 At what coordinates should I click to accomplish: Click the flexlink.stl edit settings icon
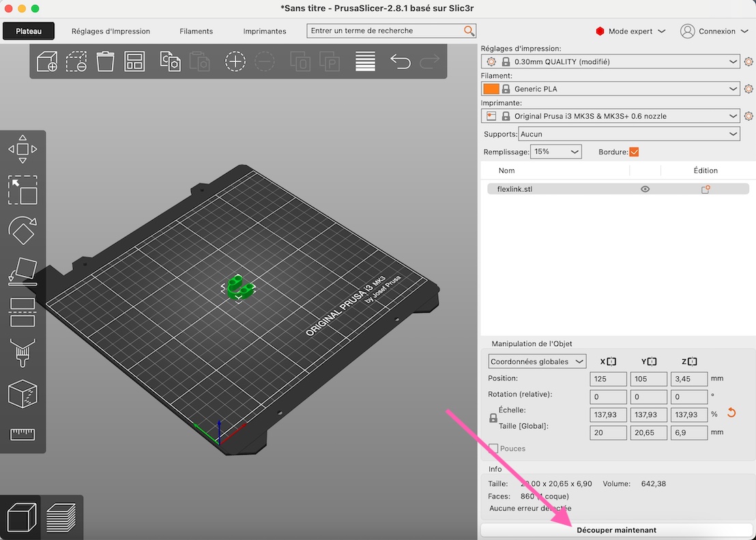(x=706, y=189)
